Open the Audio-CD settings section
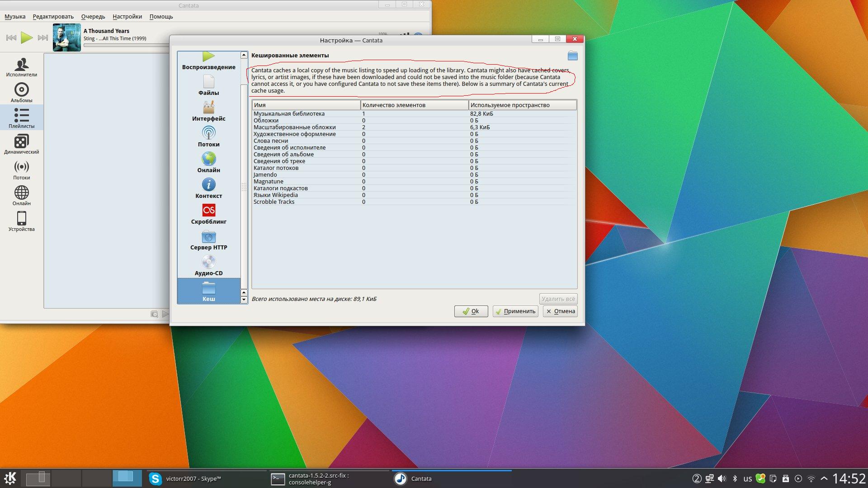This screenshot has width=868, height=488. click(208, 266)
